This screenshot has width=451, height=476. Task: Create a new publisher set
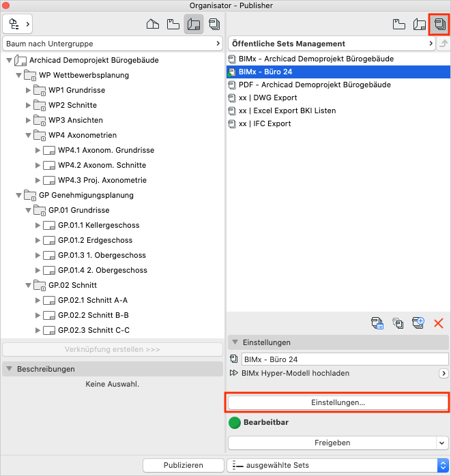pyautogui.click(x=418, y=323)
